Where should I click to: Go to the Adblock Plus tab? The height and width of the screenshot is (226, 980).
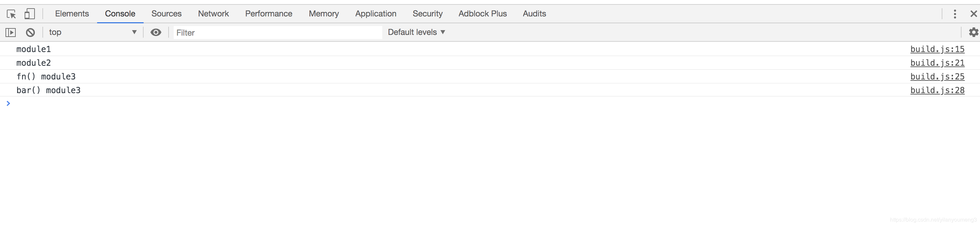tap(482, 14)
